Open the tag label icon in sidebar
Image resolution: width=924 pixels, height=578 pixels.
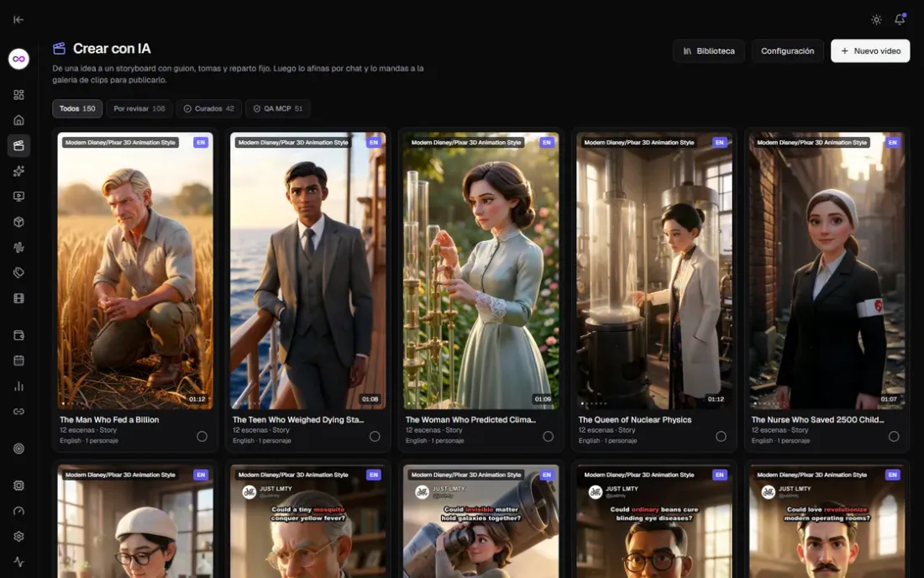[18, 273]
